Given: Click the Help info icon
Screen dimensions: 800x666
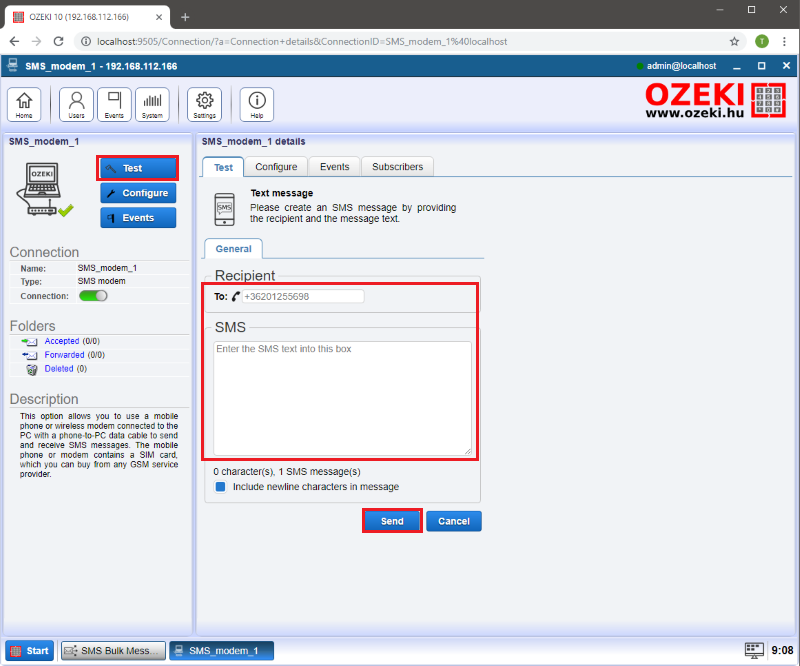Looking at the screenshot, I should click(256, 104).
